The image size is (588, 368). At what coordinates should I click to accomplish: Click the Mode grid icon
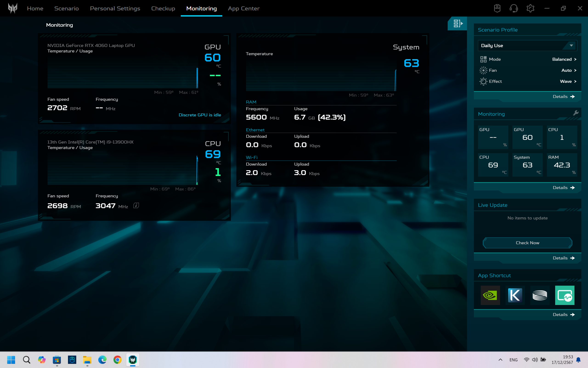point(483,59)
